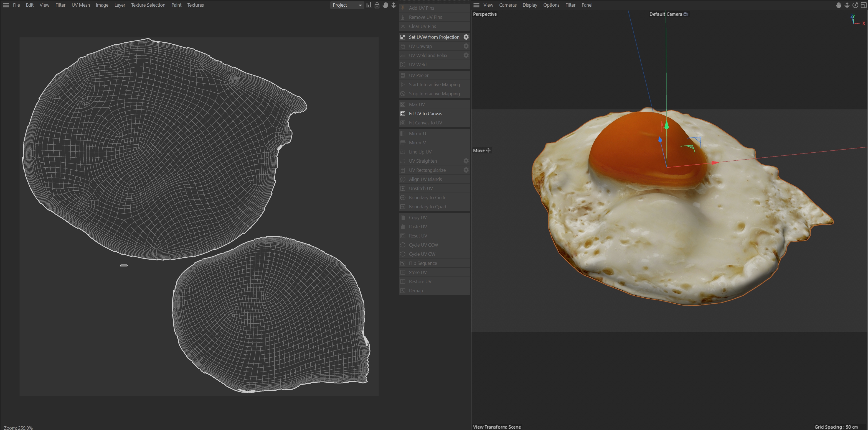Click the viewport pan hand icon
The height and width of the screenshot is (430, 868).
click(x=838, y=5)
